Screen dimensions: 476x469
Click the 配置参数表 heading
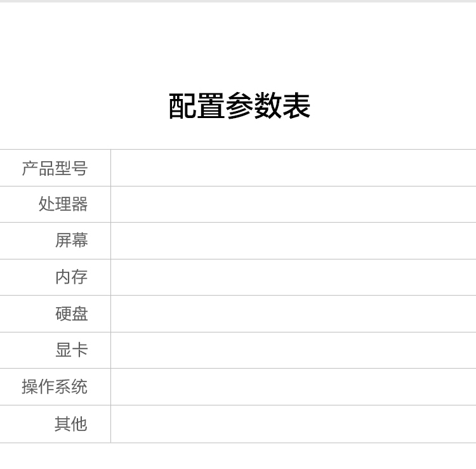pos(239,105)
